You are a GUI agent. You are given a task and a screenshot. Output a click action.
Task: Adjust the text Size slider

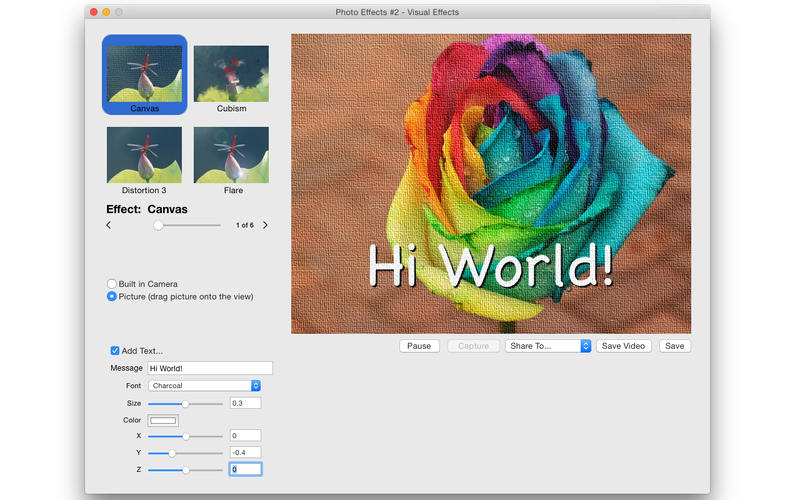tap(185, 404)
